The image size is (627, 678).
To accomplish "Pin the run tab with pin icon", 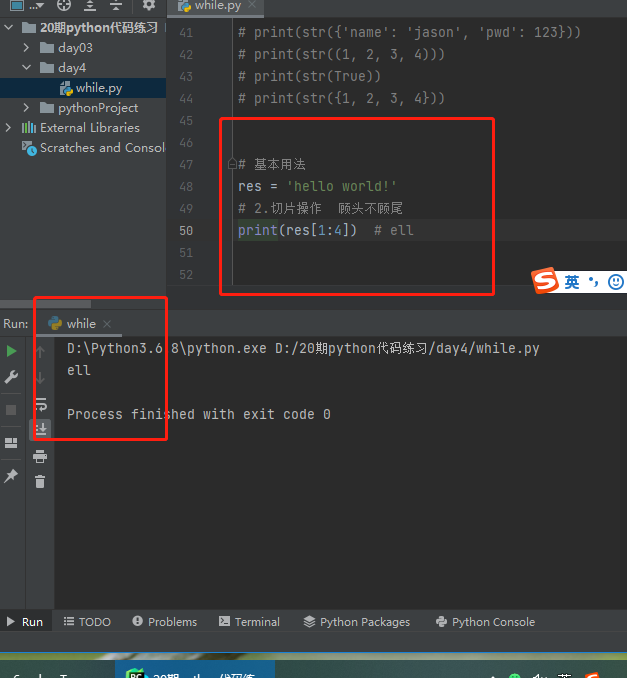I will [11, 476].
